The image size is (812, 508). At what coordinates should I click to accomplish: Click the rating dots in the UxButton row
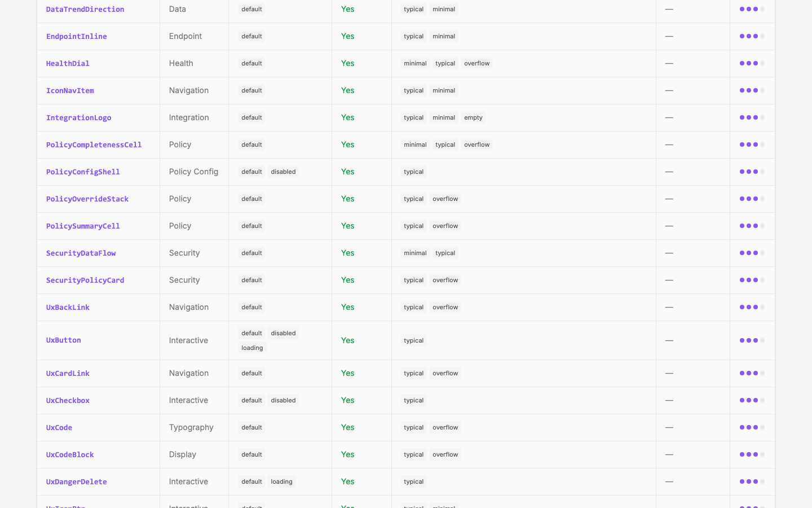pos(752,340)
